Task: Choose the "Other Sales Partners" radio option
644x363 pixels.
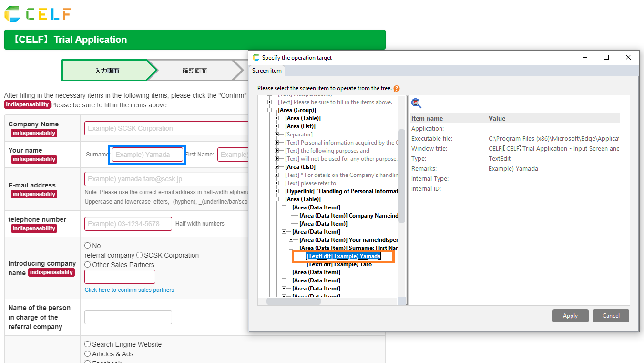Action: [88, 265]
